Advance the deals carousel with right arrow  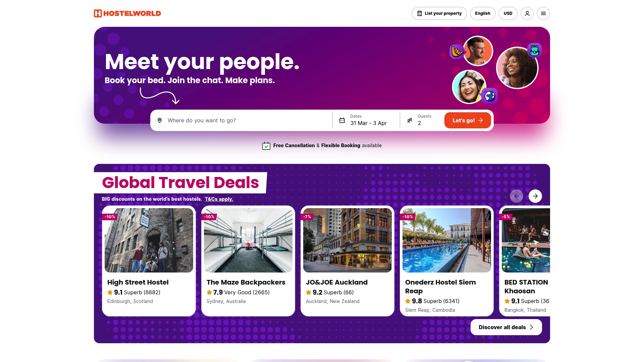(535, 196)
